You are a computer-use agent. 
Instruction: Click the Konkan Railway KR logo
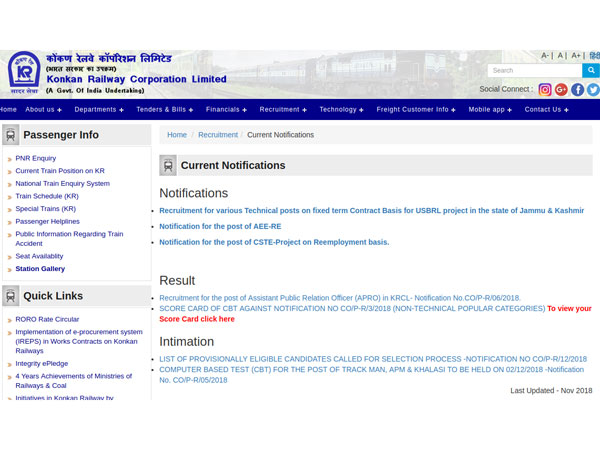tap(24, 72)
